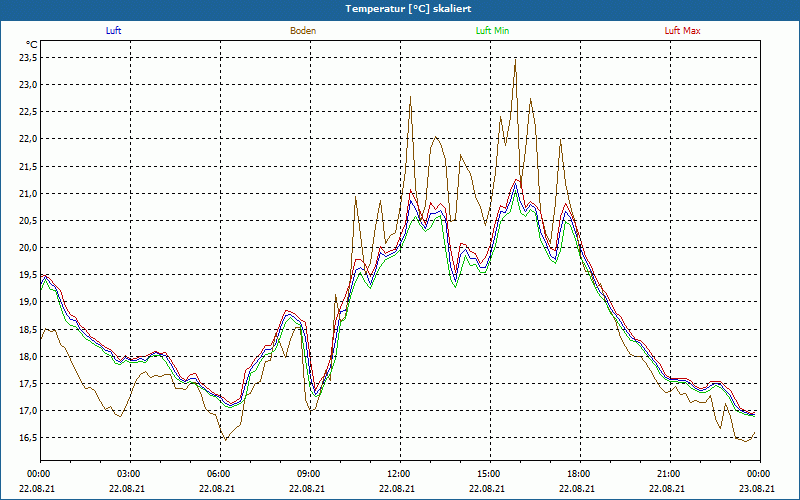Click the 22,5 y-axis value

tap(28, 112)
